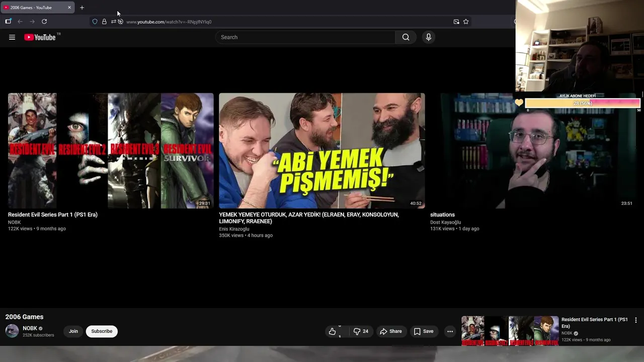Click 350K views • 4 hours ago text
The height and width of the screenshot is (362, 644).
(246, 235)
